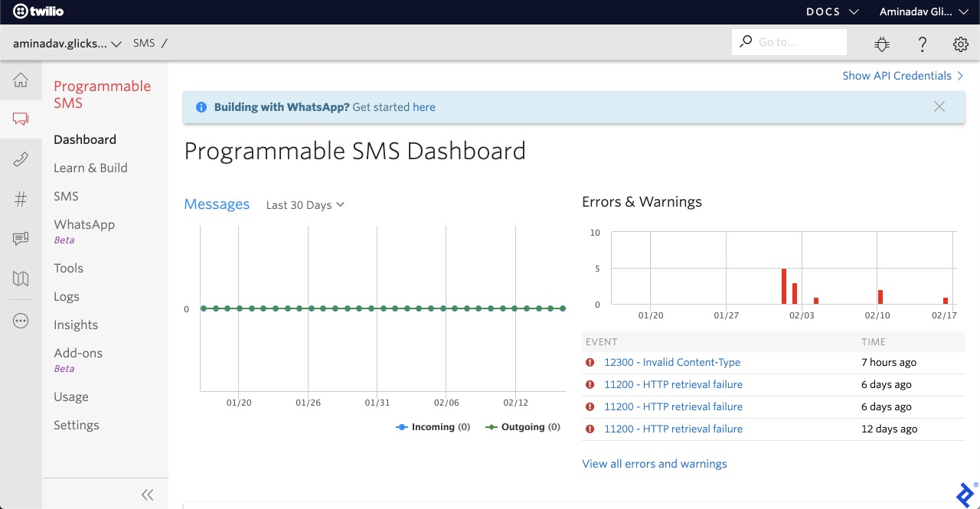This screenshot has width=980, height=509.
Task: Collapse the sidebar with double chevron
Action: 148,494
